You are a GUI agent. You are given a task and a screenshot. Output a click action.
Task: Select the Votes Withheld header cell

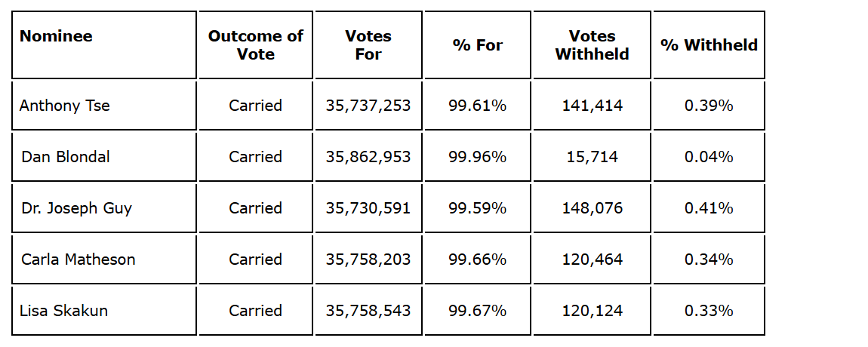(x=592, y=45)
